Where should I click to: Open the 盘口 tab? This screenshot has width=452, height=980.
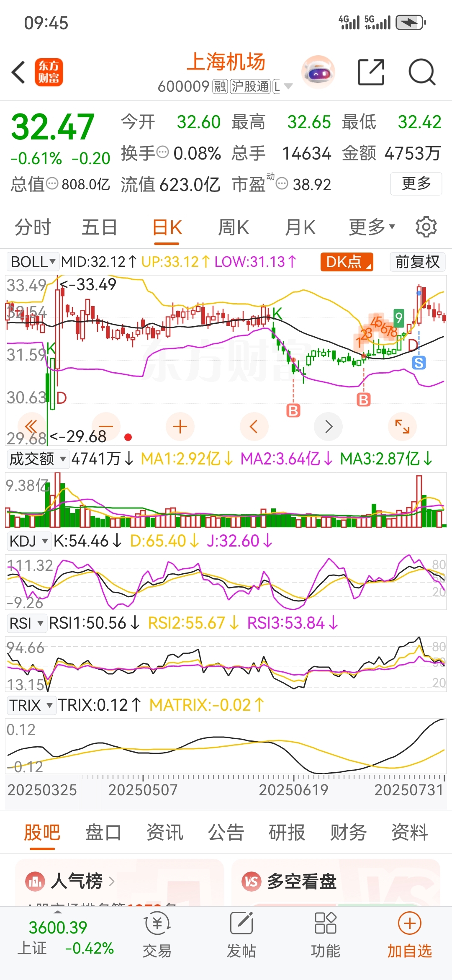(103, 833)
